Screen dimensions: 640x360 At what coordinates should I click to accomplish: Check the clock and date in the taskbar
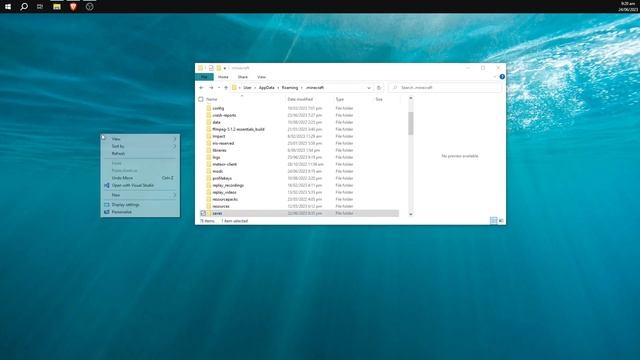629,7
